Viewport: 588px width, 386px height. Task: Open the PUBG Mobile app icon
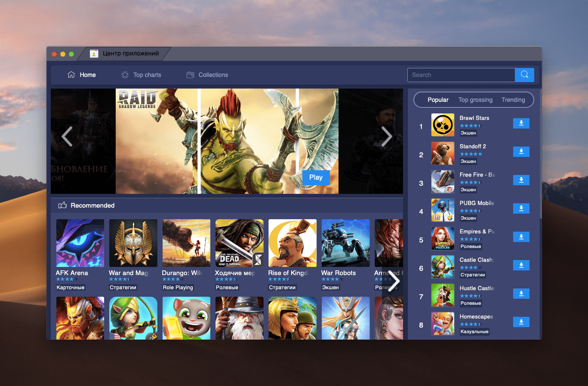coord(443,210)
